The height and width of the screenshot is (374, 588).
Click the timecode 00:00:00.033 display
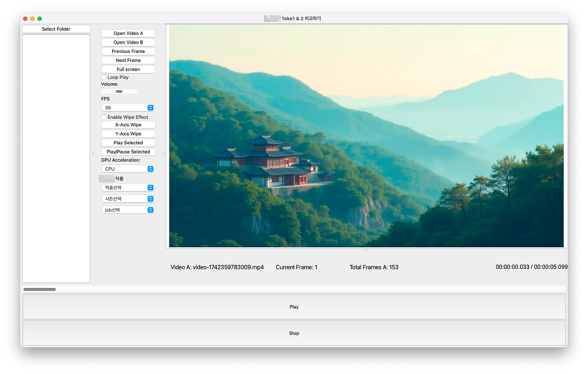click(531, 267)
